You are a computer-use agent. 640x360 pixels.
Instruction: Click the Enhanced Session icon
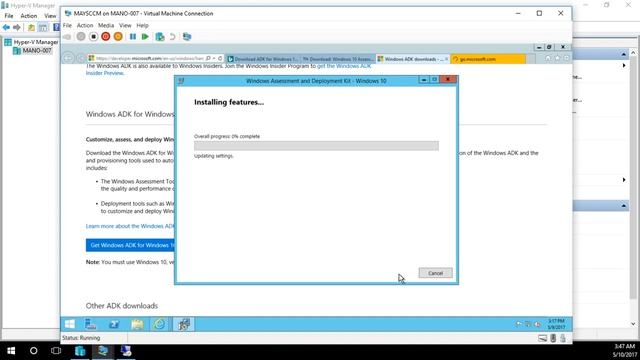[187, 37]
